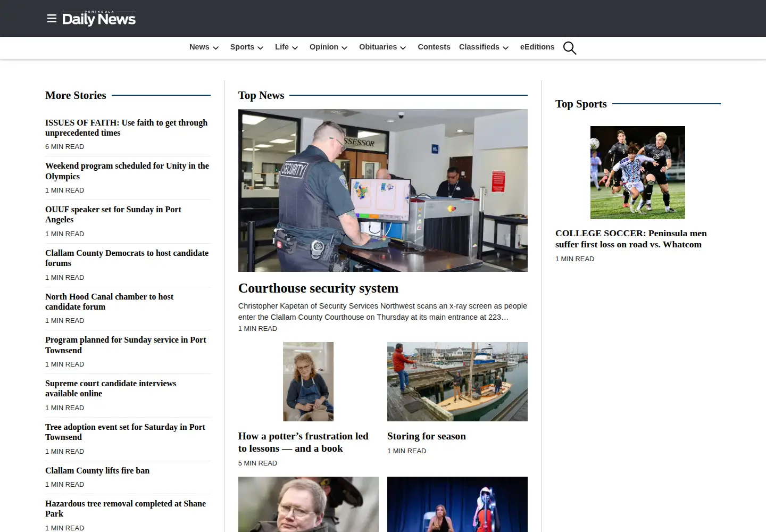766x532 pixels.
Task: Go to Peninsula Daily News logo
Action: click(x=99, y=19)
